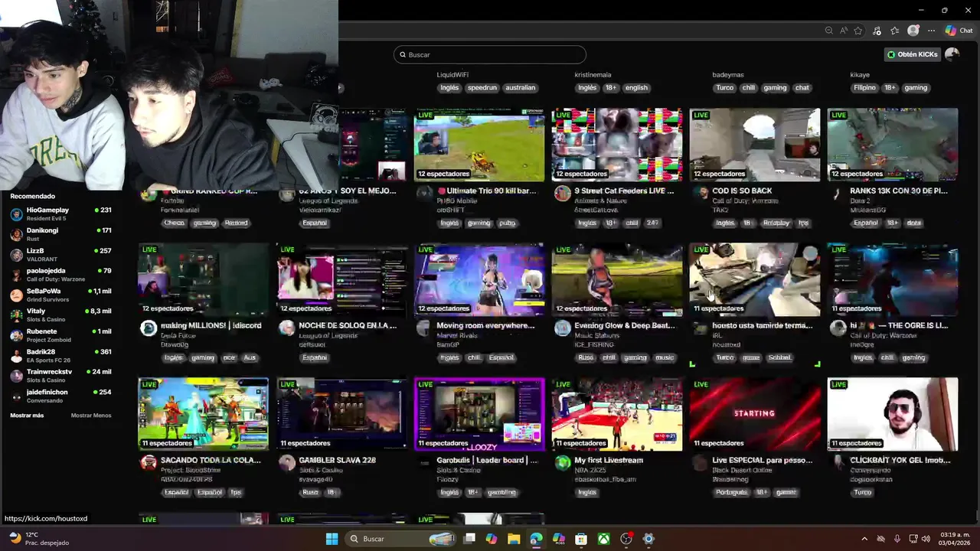Image resolution: width=980 pixels, height=551 pixels.
Task: Collapse sidebar with Mostrar Menos
Action: point(91,416)
